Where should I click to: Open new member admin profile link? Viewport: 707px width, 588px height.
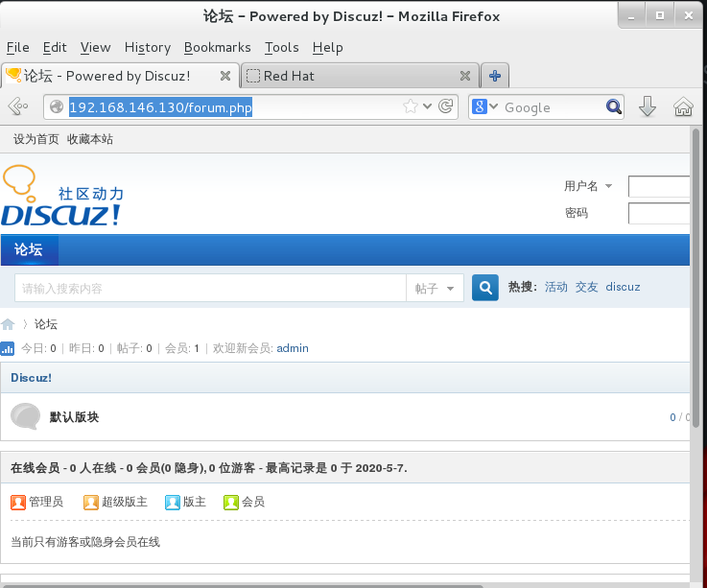(293, 348)
